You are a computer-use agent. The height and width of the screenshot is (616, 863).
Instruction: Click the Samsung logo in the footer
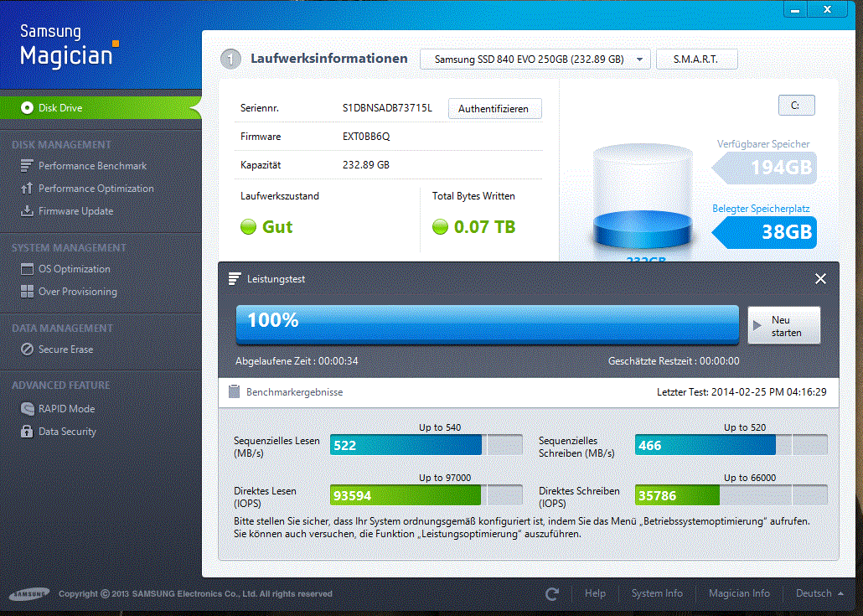click(29, 594)
